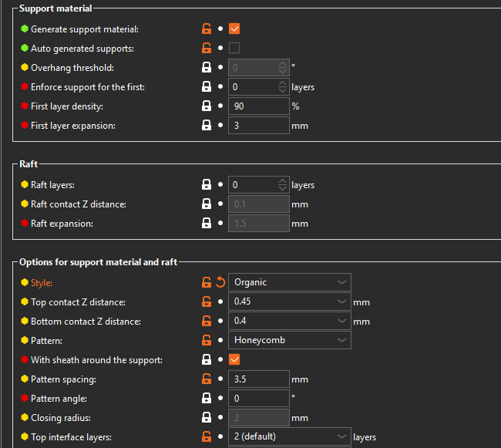Increase Enforce support for the first layers

pyautogui.click(x=282, y=83)
